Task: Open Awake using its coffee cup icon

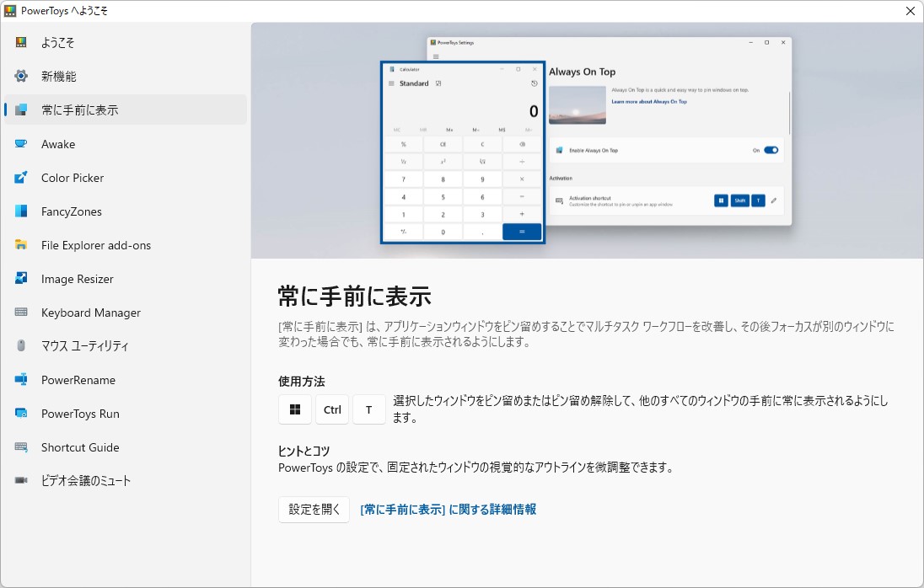Action: click(x=23, y=144)
